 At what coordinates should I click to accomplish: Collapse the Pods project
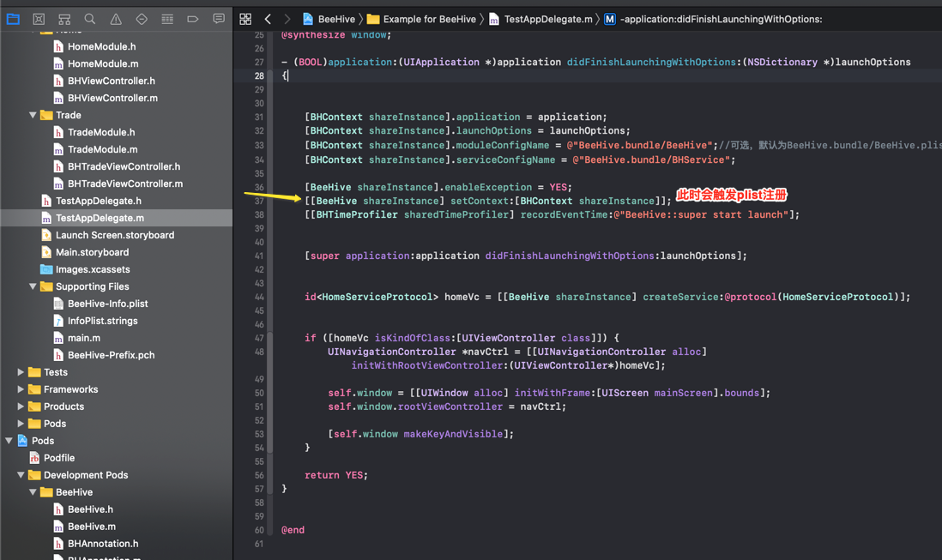pyautogui.click(x=9, y=441)
